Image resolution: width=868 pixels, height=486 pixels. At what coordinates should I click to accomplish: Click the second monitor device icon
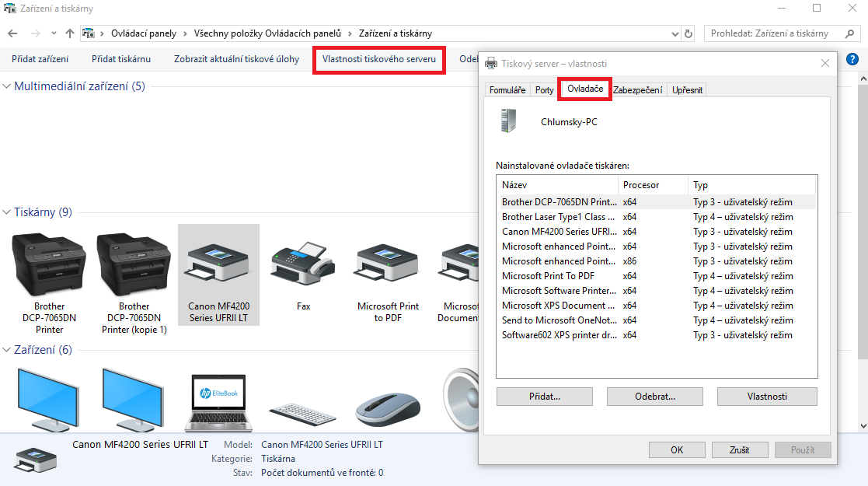click(x=134, y=400)
